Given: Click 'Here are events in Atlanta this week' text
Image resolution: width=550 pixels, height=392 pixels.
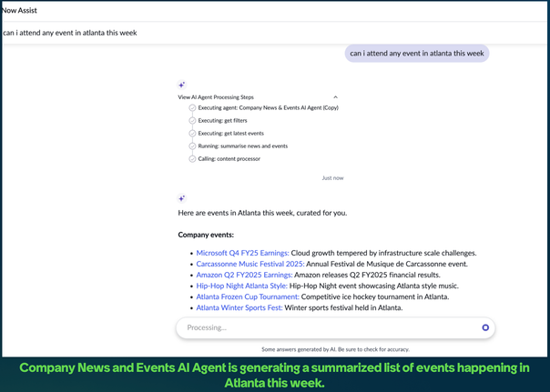Looking at the screenshot, I should point(262,213).
